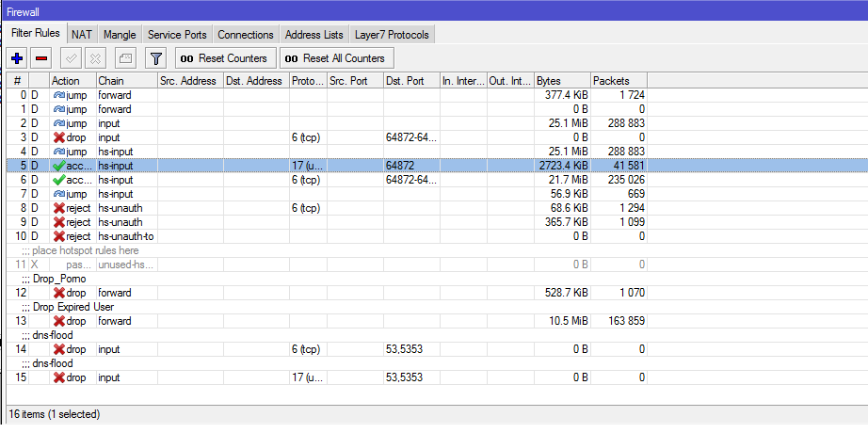Click the Chain column header
This screenshot has height=433, width=868.
[127, 81]
